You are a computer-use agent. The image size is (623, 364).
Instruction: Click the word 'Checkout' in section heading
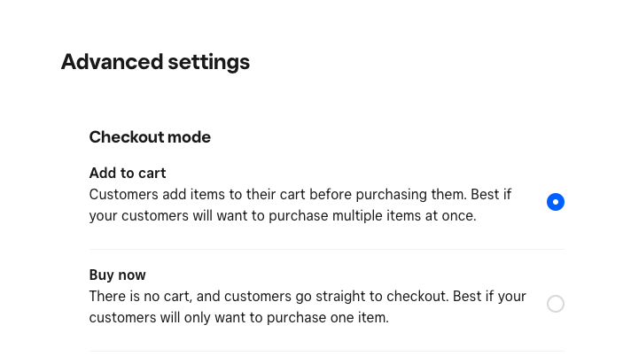tap(128, 137)
